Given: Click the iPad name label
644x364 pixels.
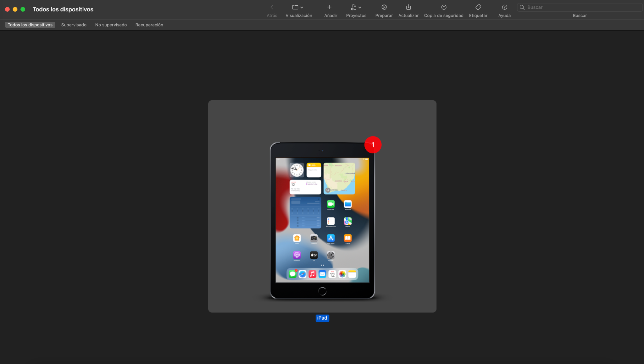Looking at the screenshot, I should (x=322, y=318).
